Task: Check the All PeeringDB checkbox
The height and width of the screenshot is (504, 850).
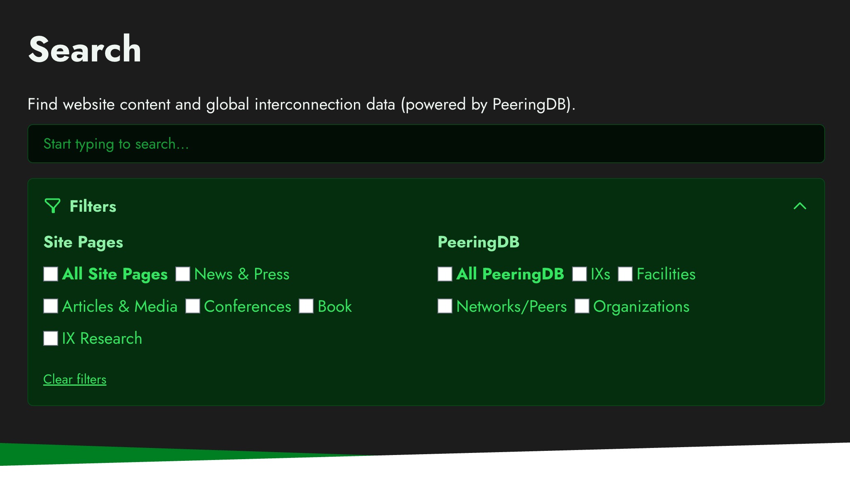Action: tap(444, 274)
